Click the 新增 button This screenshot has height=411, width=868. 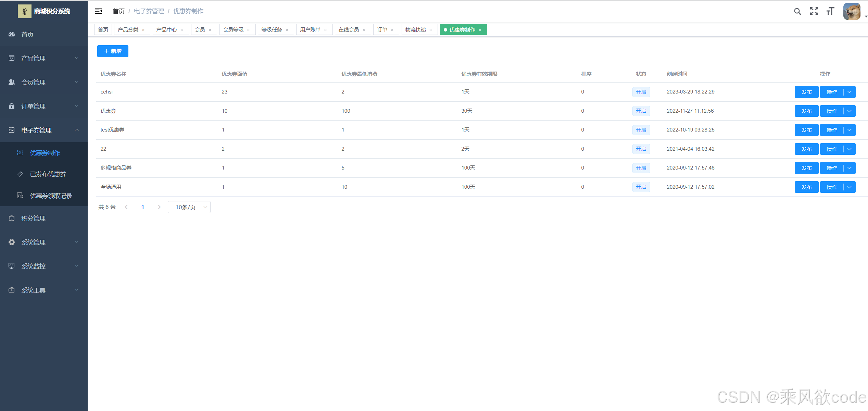113,51
